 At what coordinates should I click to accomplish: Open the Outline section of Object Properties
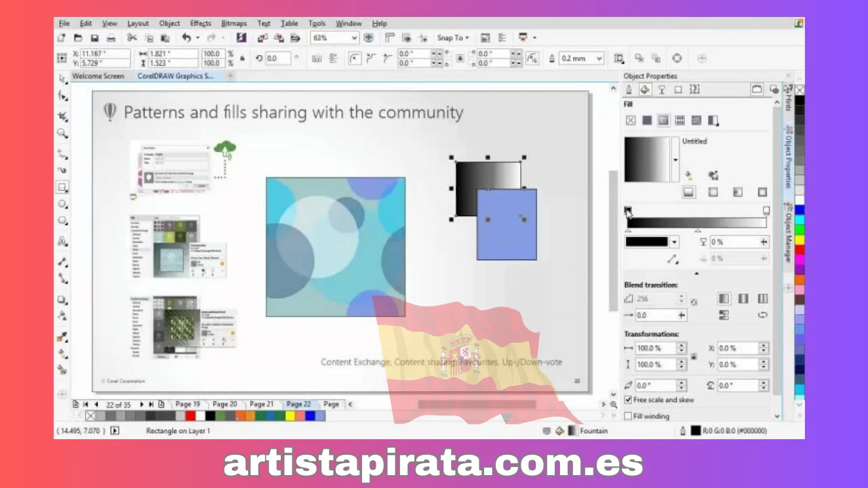pyautogui.click(x=629, y=89)
